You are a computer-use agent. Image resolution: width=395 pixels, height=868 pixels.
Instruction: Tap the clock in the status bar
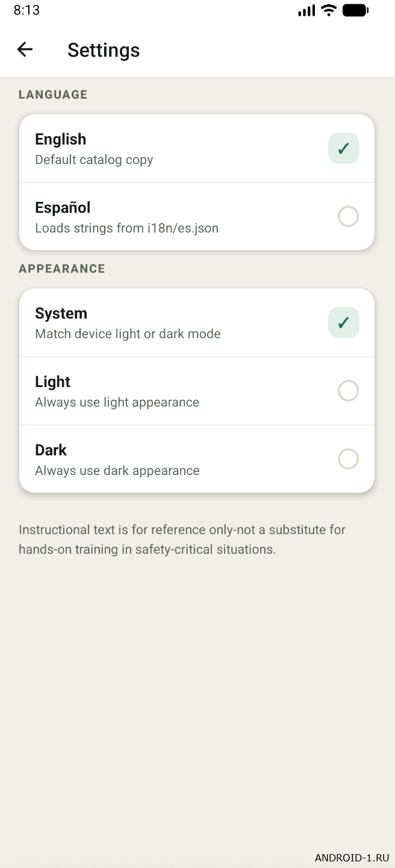[x=26, y=10]
